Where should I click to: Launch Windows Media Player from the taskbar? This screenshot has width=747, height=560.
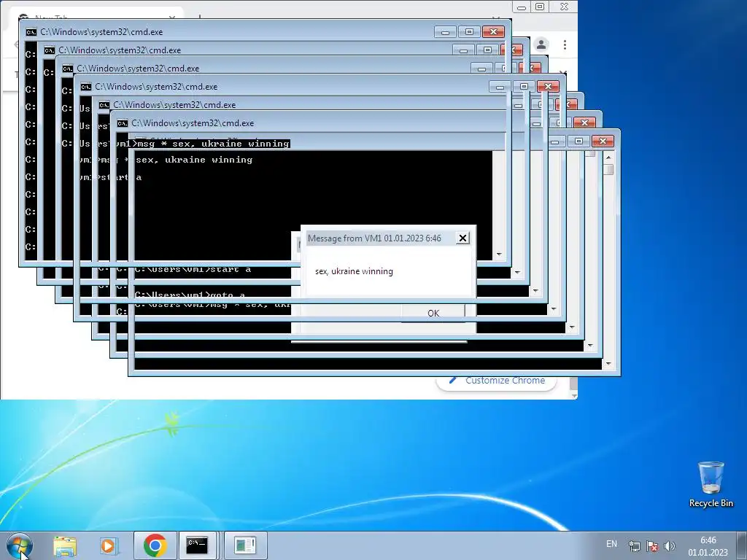[108, 545]
